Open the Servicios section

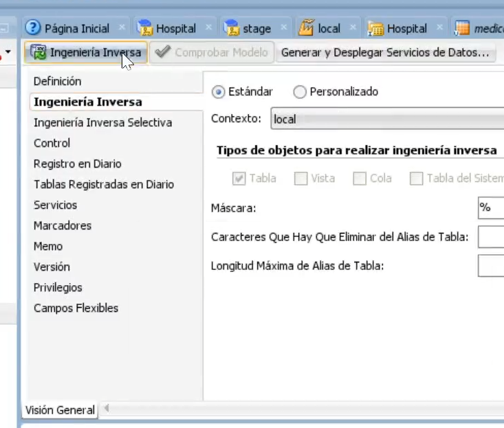point(55,205)
